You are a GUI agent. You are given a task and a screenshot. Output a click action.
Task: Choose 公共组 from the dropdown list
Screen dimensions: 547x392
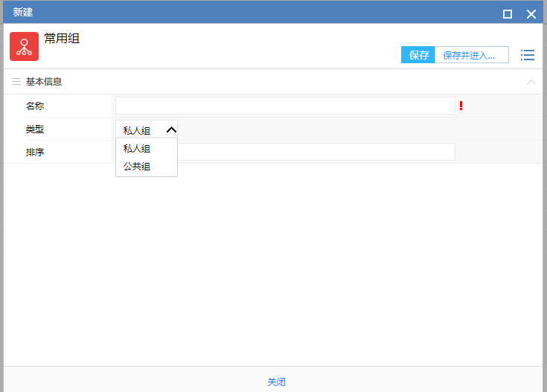point(138,167)
